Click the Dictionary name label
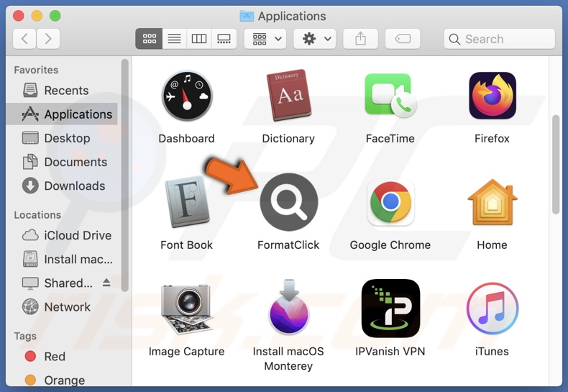 click(x=288, y=139)
